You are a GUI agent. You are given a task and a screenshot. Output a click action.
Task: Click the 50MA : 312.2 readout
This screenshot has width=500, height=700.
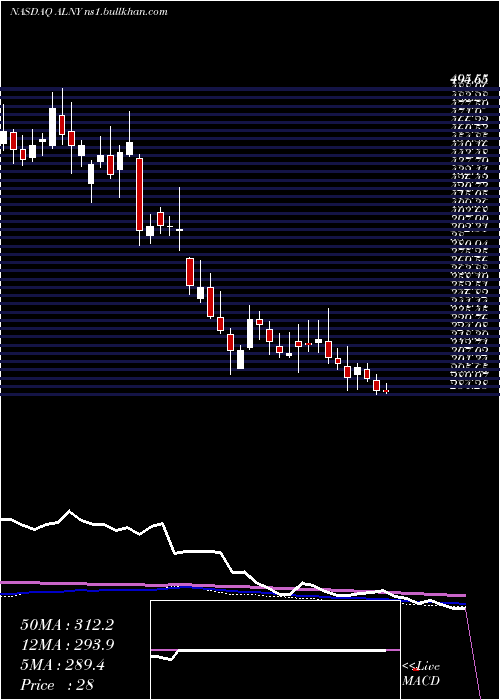67,625
